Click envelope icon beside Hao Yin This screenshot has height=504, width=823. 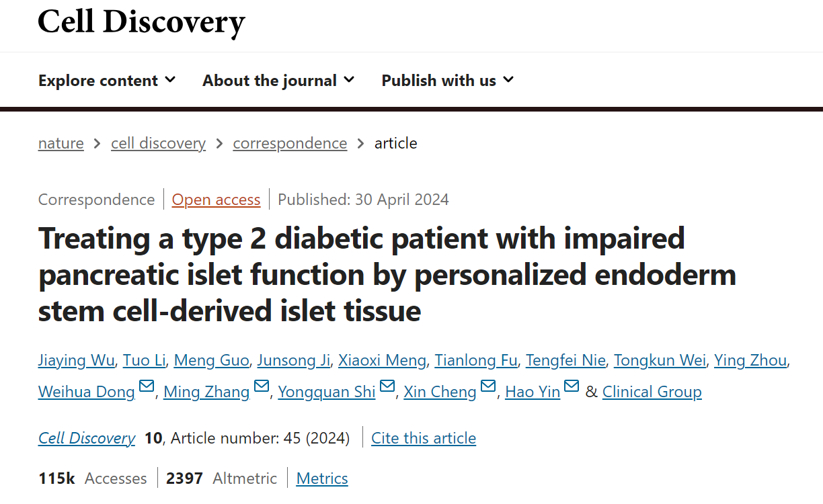[x=572, y=387]
